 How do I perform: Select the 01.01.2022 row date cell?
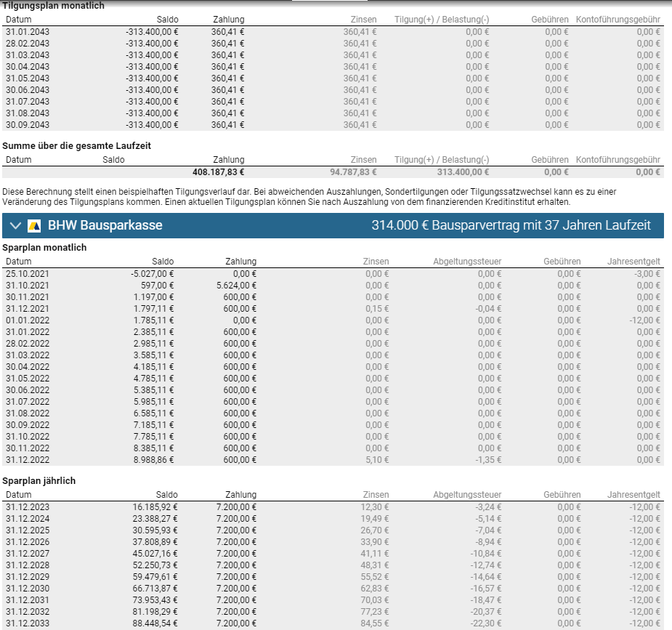tap(28, 320)
